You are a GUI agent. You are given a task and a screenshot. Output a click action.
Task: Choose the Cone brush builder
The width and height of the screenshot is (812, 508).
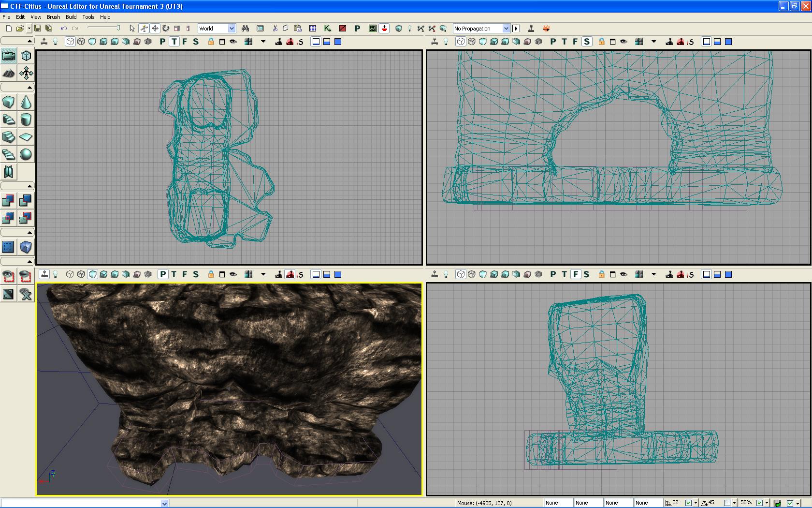pyautogui.click(x=26, y=102)
